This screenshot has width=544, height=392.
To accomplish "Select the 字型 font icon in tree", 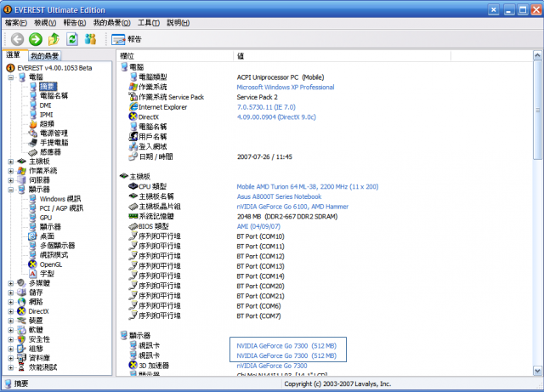I will click(x=32, y=274).
